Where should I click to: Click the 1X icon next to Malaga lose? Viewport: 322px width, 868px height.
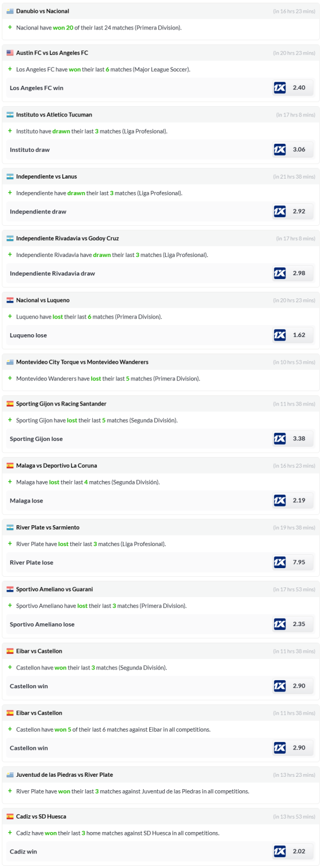[280, 501]
